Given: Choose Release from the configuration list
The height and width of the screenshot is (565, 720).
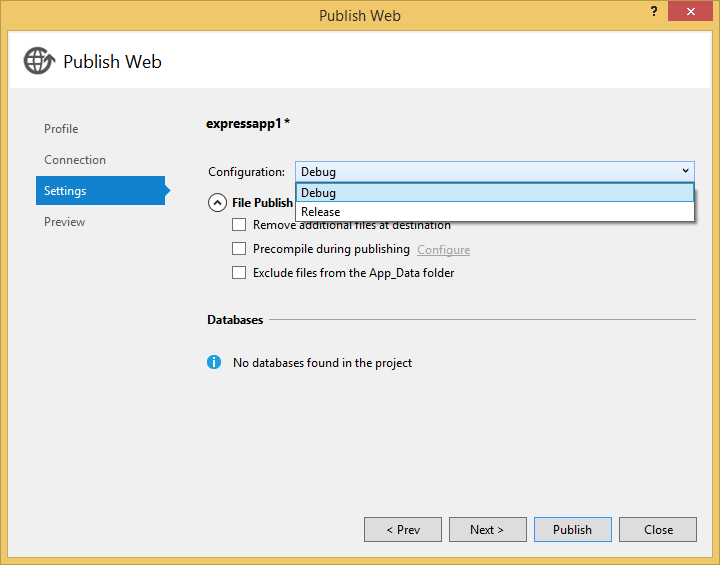Looking at the screenshot, I should tap(495, 212).
